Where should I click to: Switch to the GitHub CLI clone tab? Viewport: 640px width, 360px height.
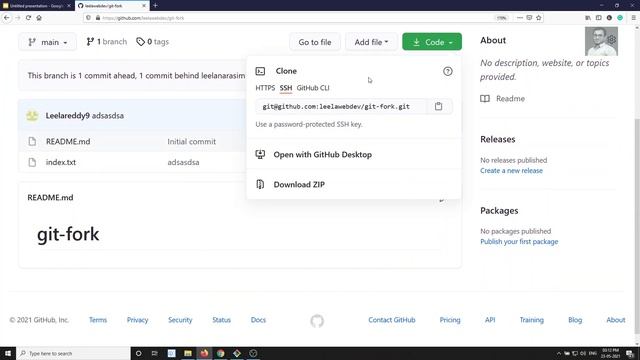tap(313, 88)
